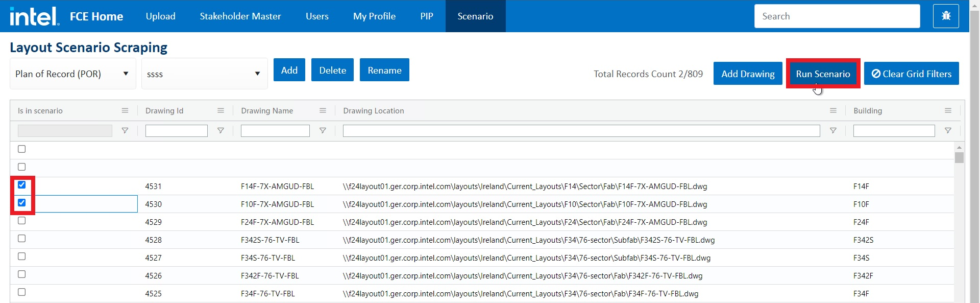Image resolution: width=980 pixels, height=303 pixels.
Task: Open Drawing Name column menu icon
Action: point(323,110)
